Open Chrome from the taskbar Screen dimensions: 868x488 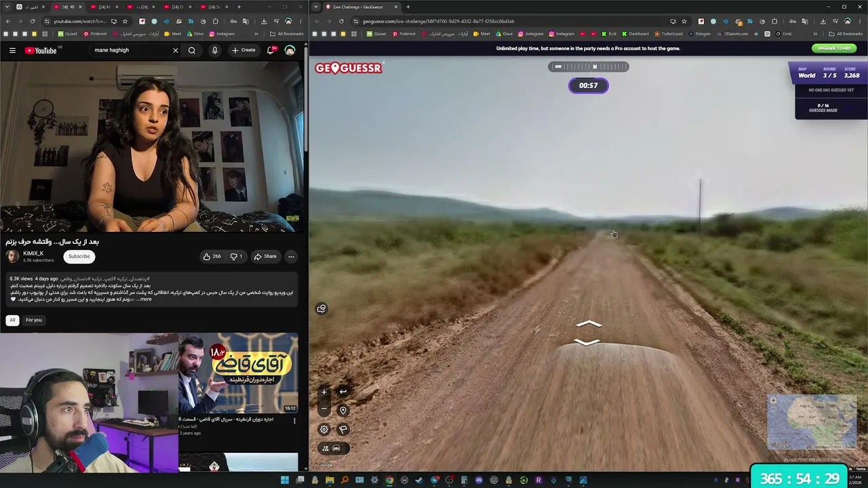coord(389,480)
